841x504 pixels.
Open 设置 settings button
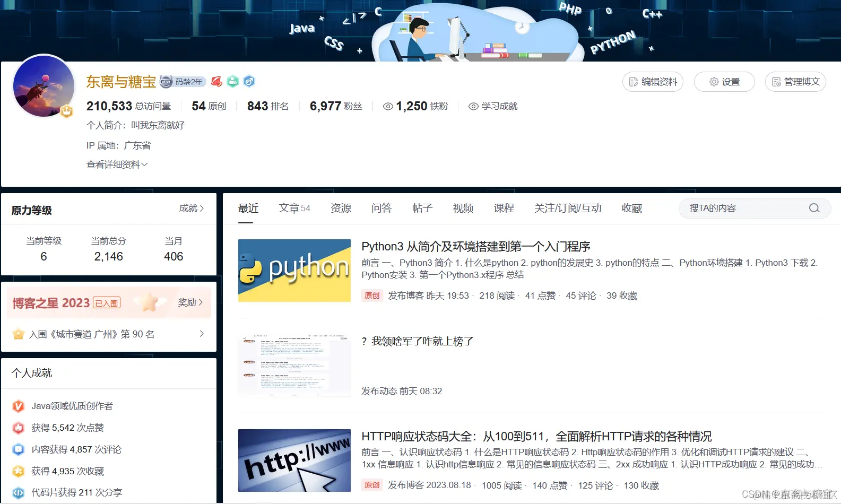click(x=724, y=82)
